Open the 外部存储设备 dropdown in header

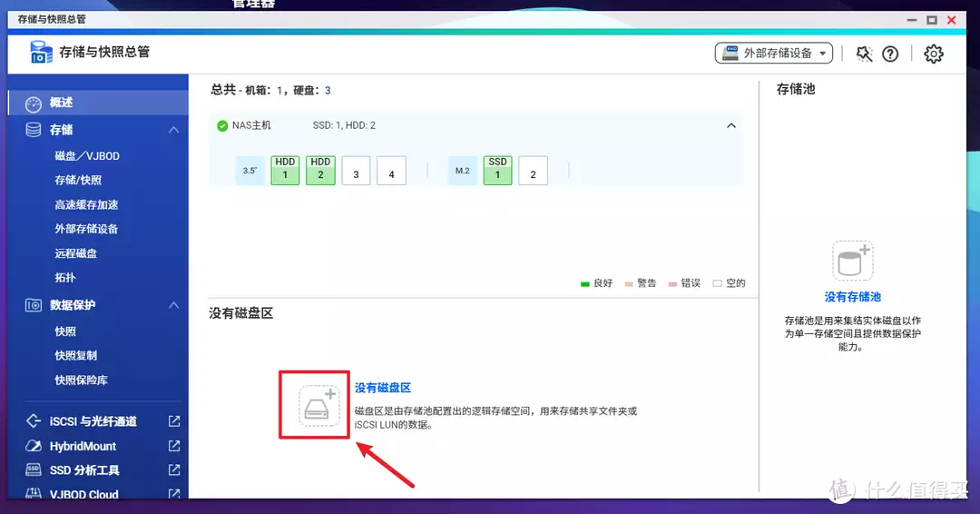(x=774, y=54)
